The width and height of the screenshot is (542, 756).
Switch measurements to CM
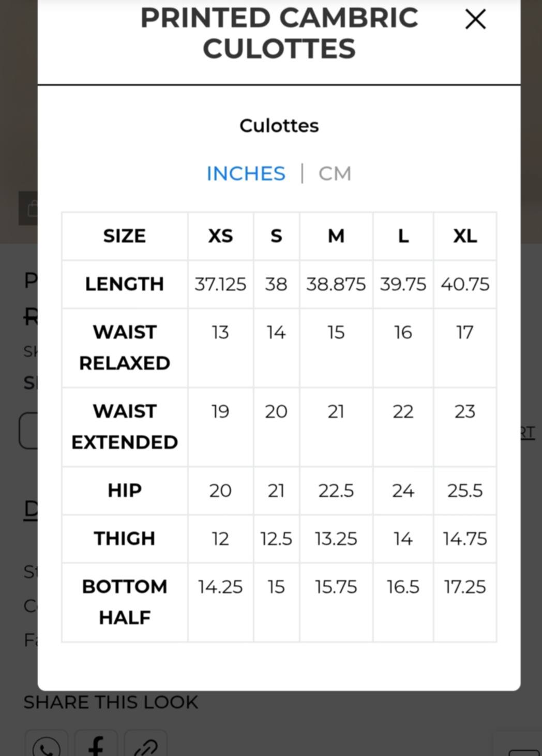335,174
